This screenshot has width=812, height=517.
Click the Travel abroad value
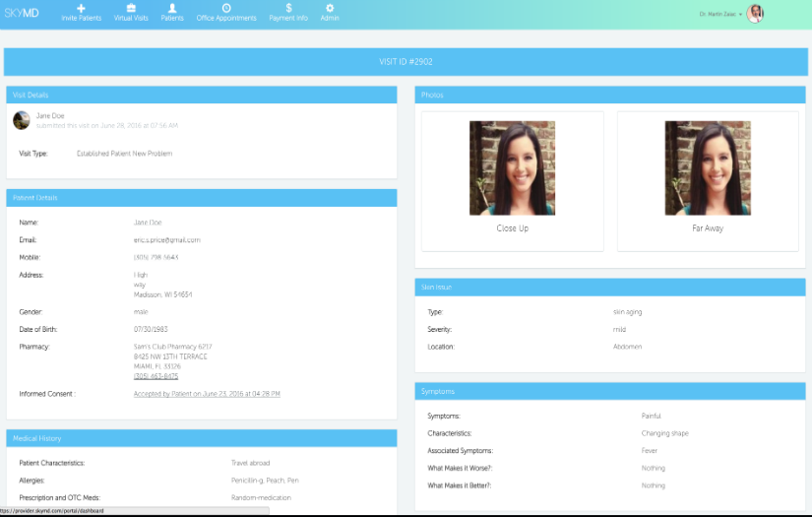click(250, 463)
